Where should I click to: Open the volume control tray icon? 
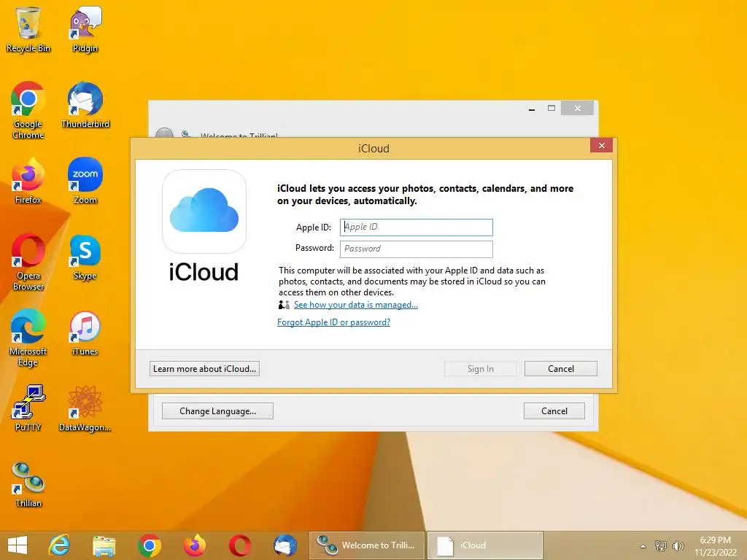pyautogui.click(x=678, y=545)
